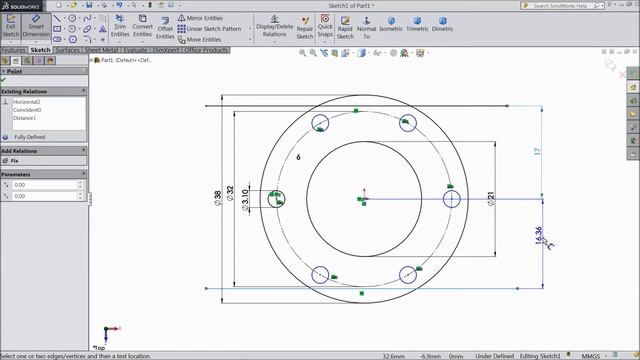
Task: Click the New document icon
Action: [x=59, y=5]
